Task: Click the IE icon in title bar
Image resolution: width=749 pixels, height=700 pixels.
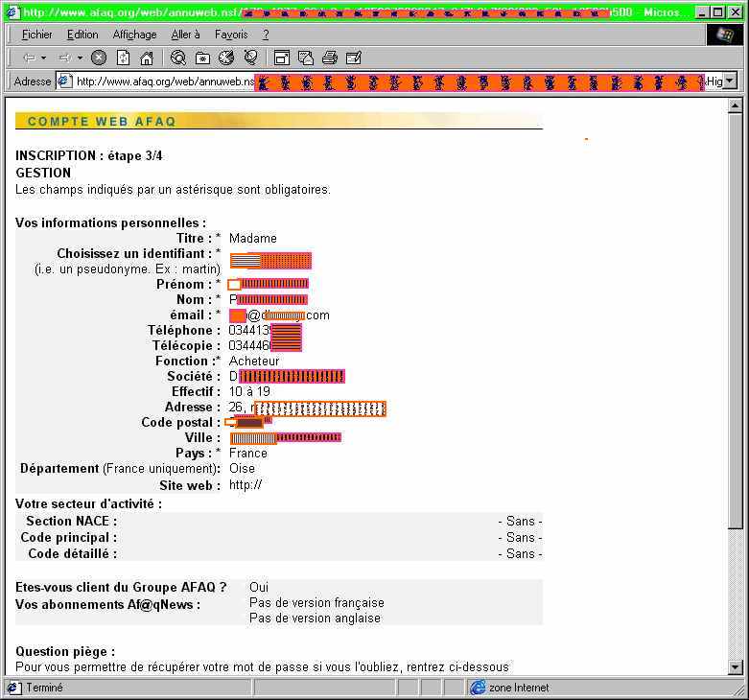Action: coord(12,12)
